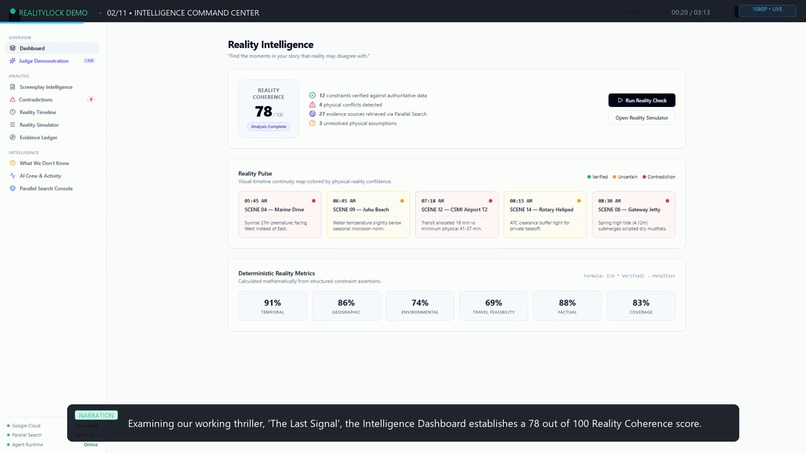Click the 78 Reality Coherence score

pyautogui.click(x=263, y=111)
